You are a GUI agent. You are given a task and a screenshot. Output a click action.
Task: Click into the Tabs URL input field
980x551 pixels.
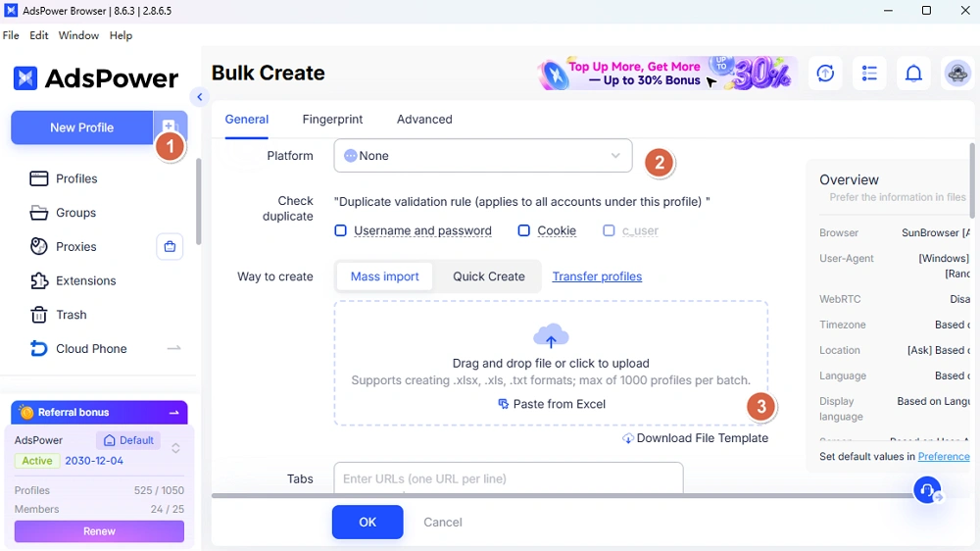pos(508,478)
